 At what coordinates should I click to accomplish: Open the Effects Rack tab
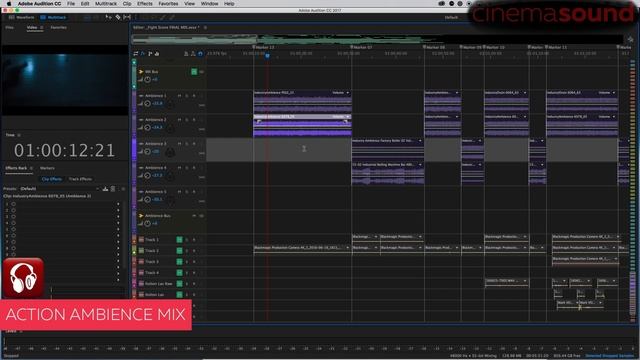pyautogui.click(x=16, y=168)
